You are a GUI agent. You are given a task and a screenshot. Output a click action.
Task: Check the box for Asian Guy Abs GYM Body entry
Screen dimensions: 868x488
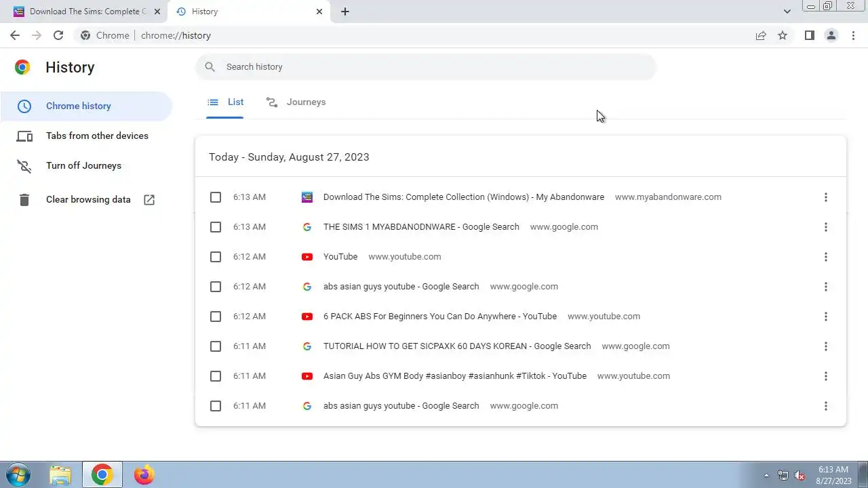(216, 376)
